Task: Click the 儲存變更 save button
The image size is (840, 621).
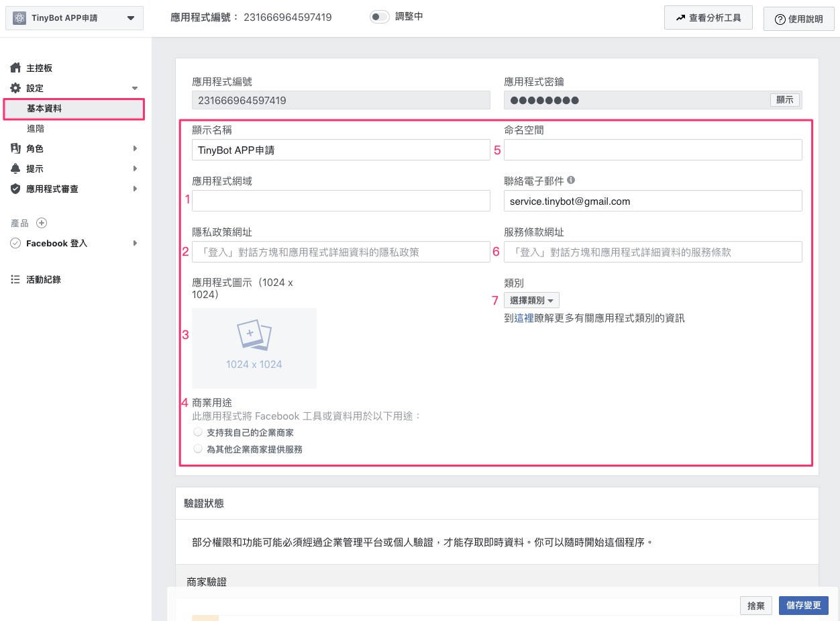Action: click(x=803, y=605)
